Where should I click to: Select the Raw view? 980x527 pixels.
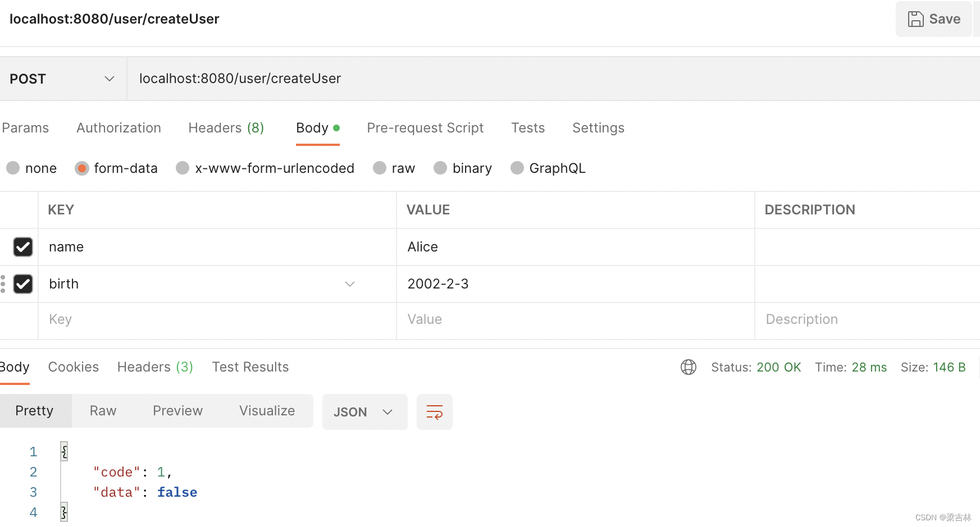point(103,411)
